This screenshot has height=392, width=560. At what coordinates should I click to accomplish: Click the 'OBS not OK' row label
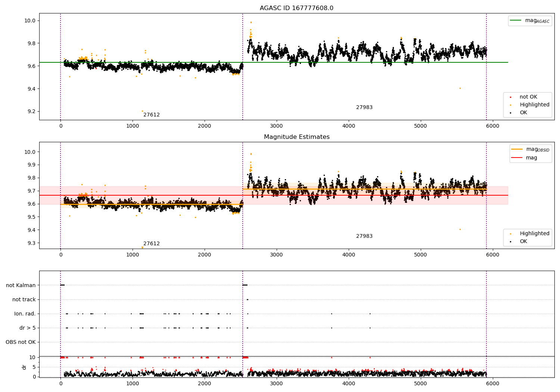21,342
